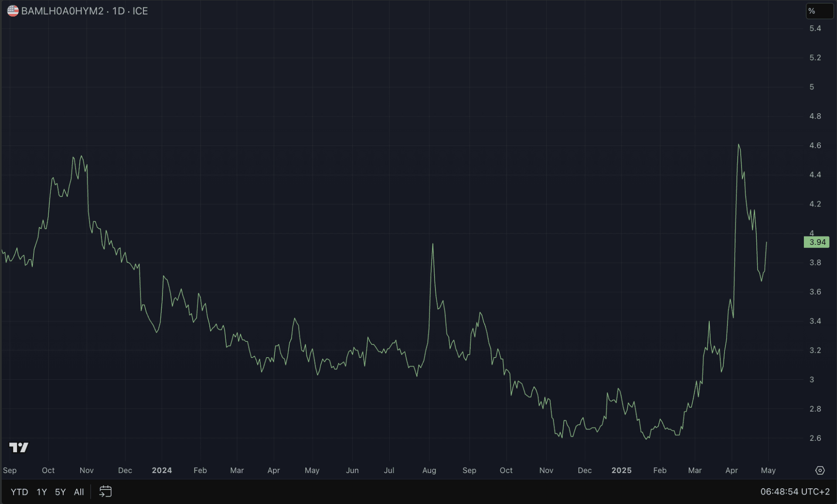Open chart settings gear in the corner

point(820,470)
